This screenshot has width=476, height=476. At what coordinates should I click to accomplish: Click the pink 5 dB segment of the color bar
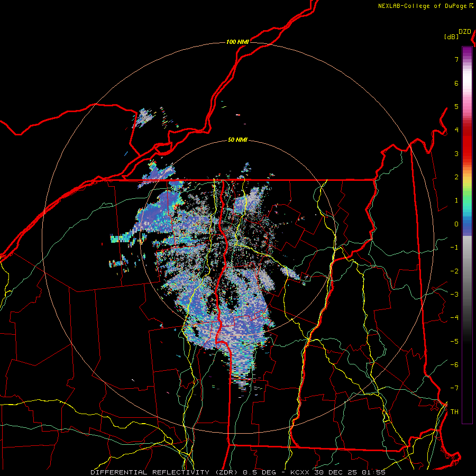tap(467, 106)
